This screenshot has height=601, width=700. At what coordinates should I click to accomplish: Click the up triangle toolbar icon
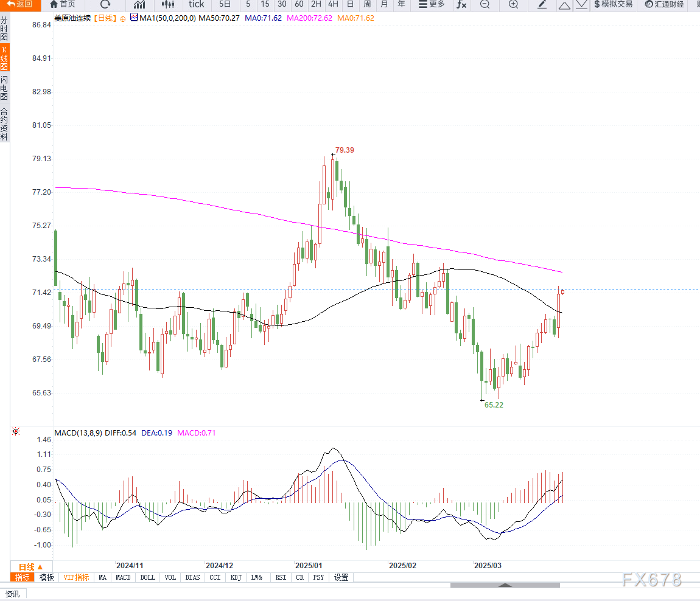tap(564, 5)
